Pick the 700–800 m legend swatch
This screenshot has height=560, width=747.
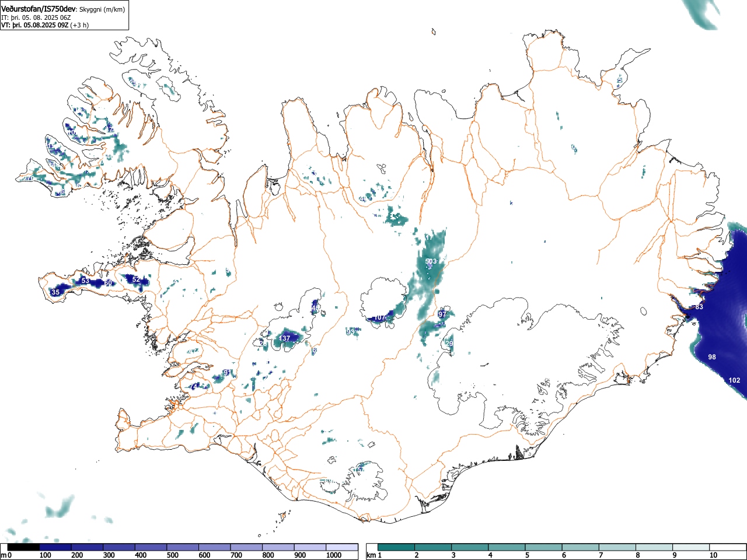coord(246,547)
